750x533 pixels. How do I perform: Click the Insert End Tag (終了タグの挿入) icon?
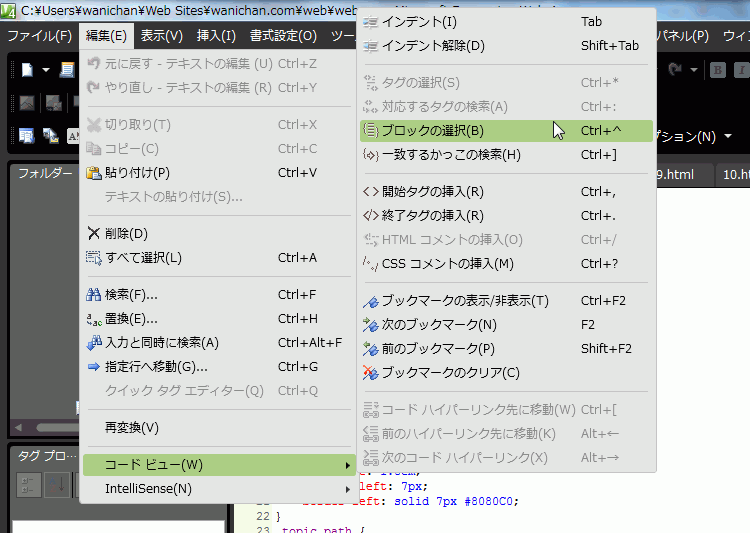371,216
